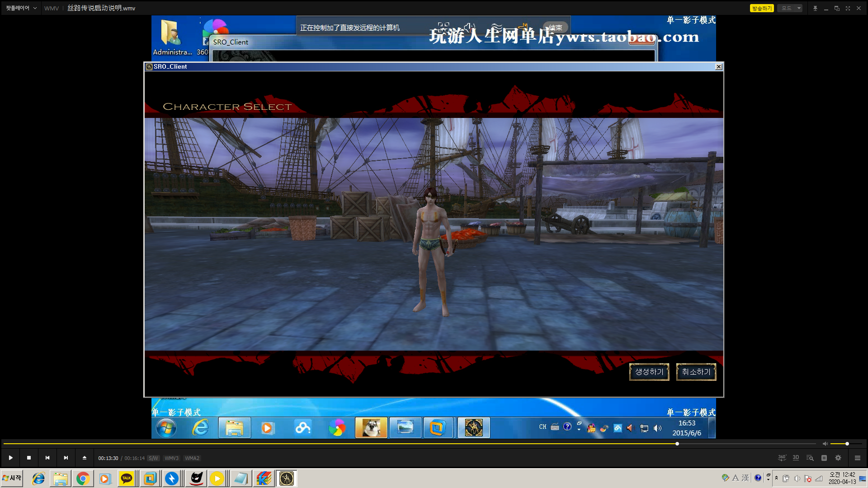Open player settings gear

[x=838, y=458]
